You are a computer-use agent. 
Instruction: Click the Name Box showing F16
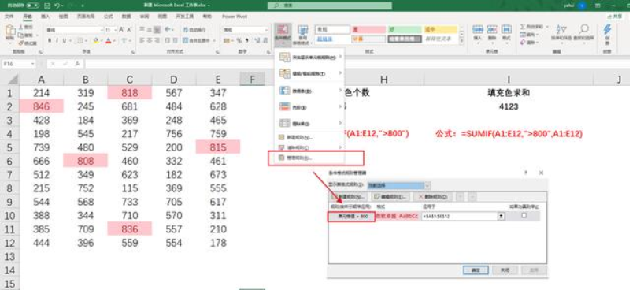pyautogui.click(x=19, y=64)
